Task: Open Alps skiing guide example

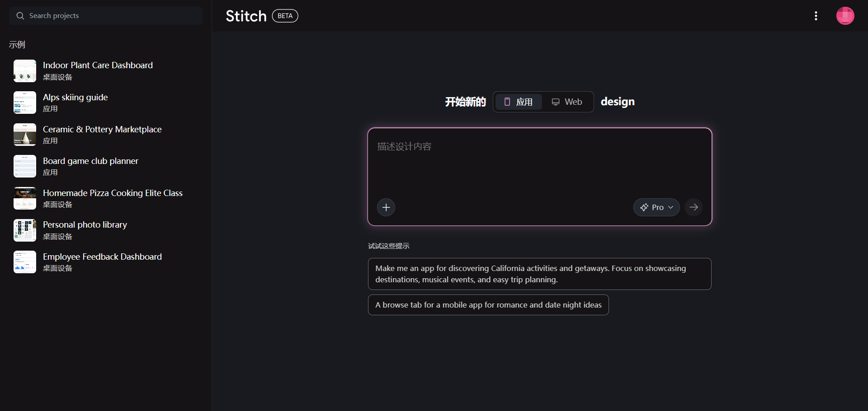Action: coord(75,98)
